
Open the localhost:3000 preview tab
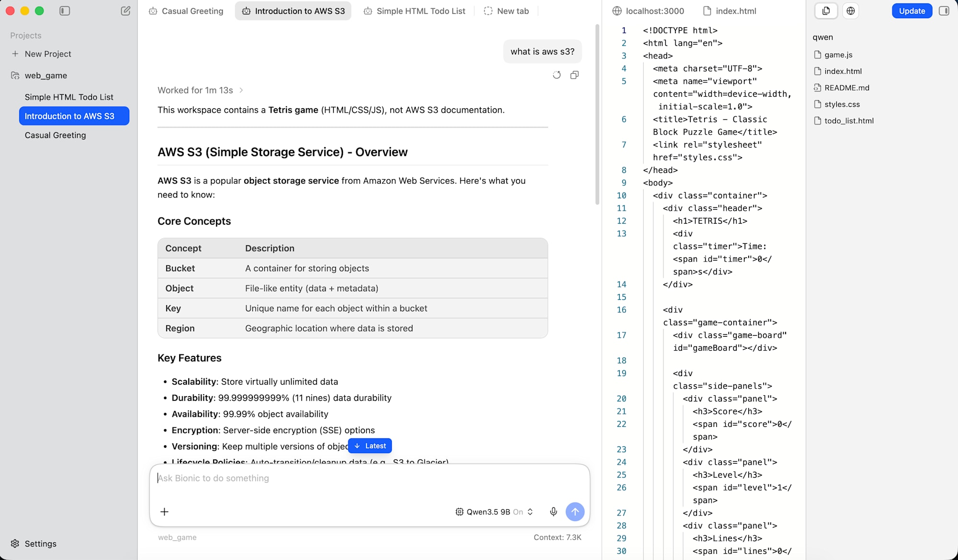pos(648,11)
